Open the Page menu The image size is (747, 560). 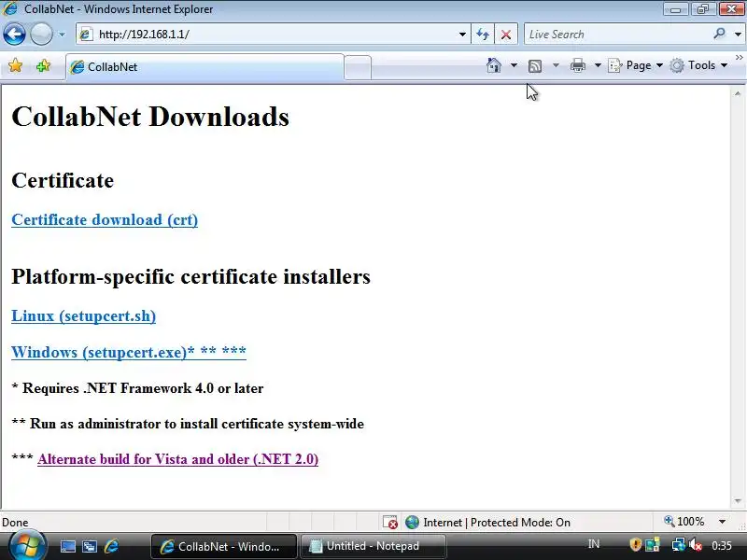(x=636, y=65)
